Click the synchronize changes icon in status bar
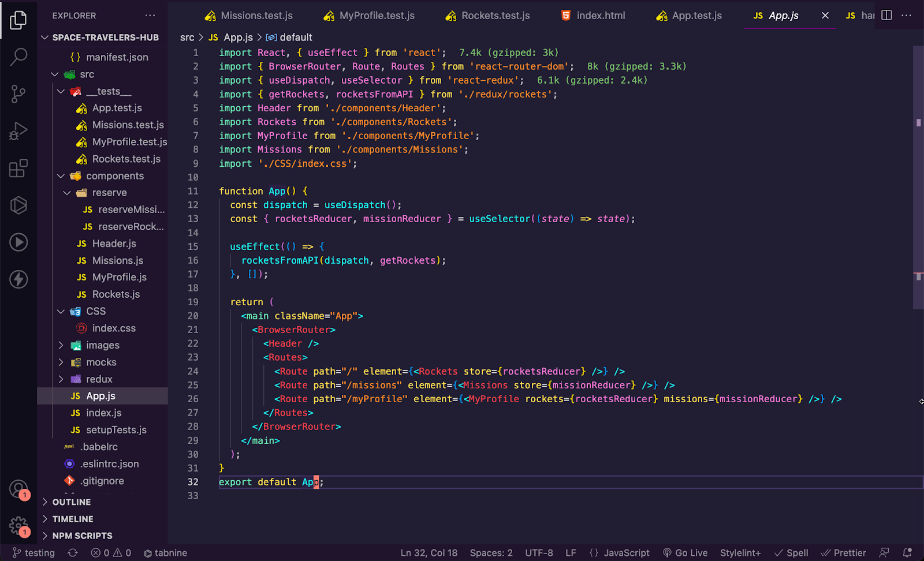924x561 pixels. [73, 552]
